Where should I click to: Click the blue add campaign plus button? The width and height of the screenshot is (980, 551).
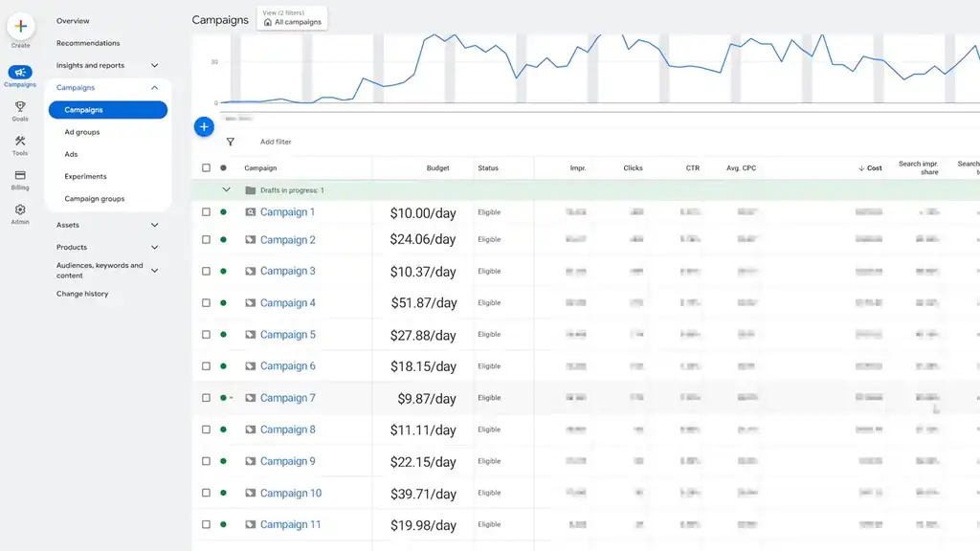pyautogui.click(x=204, y=127)
